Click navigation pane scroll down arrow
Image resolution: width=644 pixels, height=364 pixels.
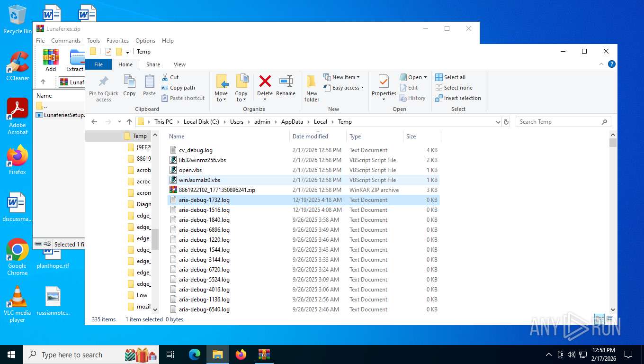coord(154,309)
